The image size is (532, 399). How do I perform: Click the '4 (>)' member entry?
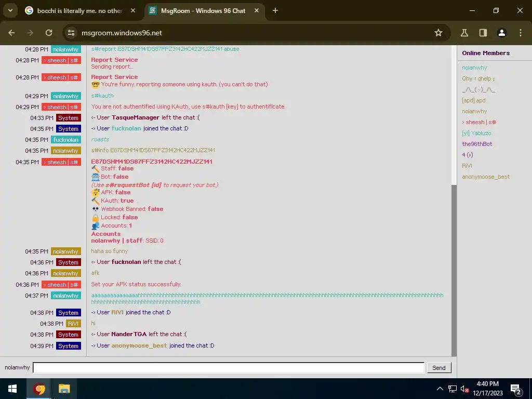467,155
